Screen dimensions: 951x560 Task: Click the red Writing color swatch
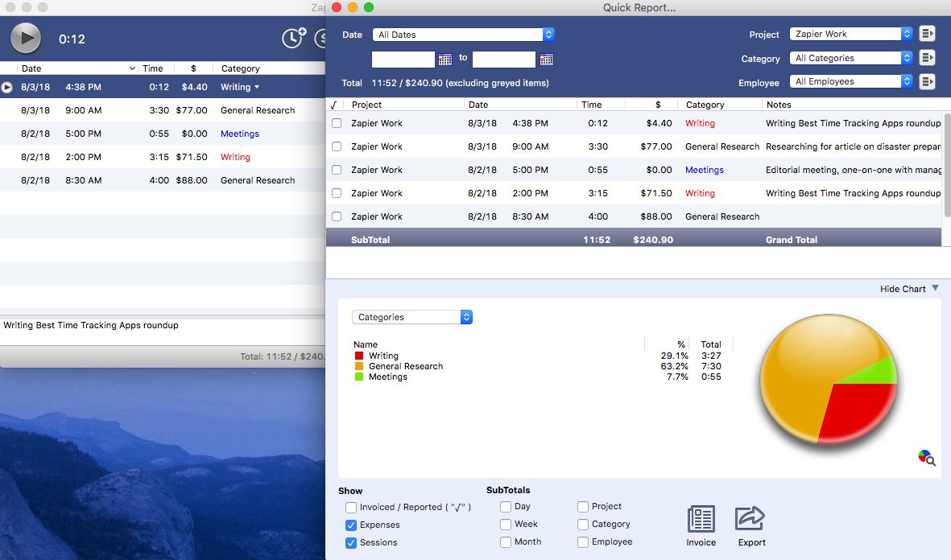click(359, 356)
